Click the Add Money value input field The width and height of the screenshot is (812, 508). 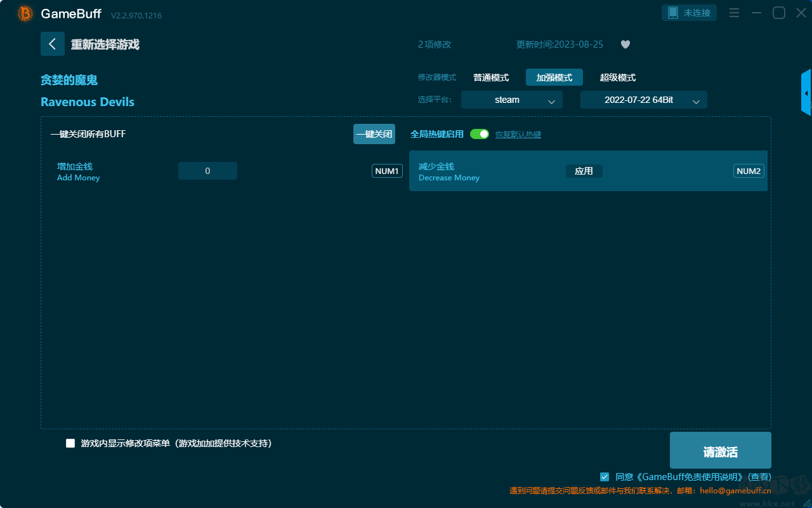click(207, 171)
